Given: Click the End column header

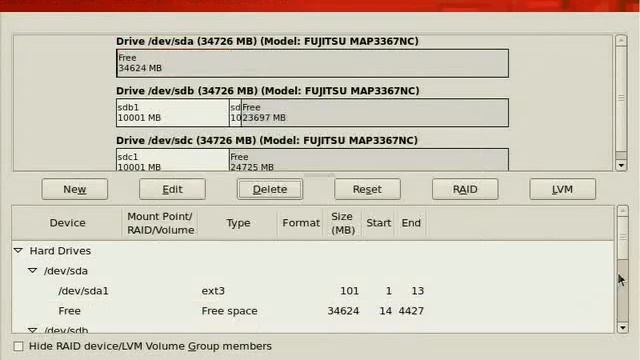Looking at the screenshot, I should pyautogui.click(x=411, y=223).
